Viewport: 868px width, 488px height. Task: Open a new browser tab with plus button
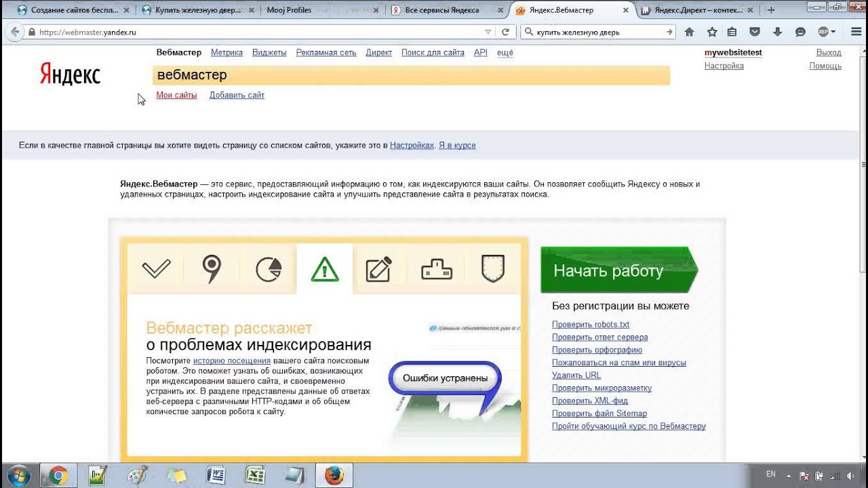click(771, 10)
